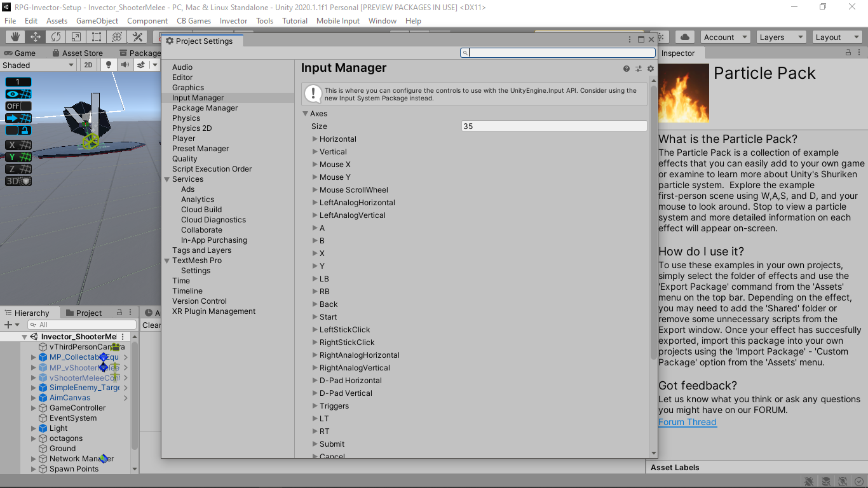
Task: Toggle the Hierarchy panel lock icon
Action: coord(118,313)
